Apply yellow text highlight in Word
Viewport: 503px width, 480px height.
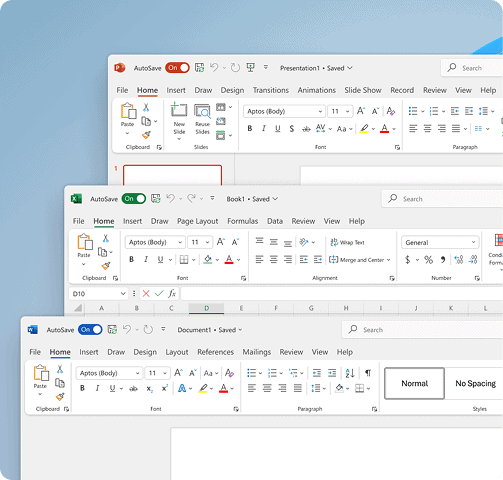(x=203, y=388)
